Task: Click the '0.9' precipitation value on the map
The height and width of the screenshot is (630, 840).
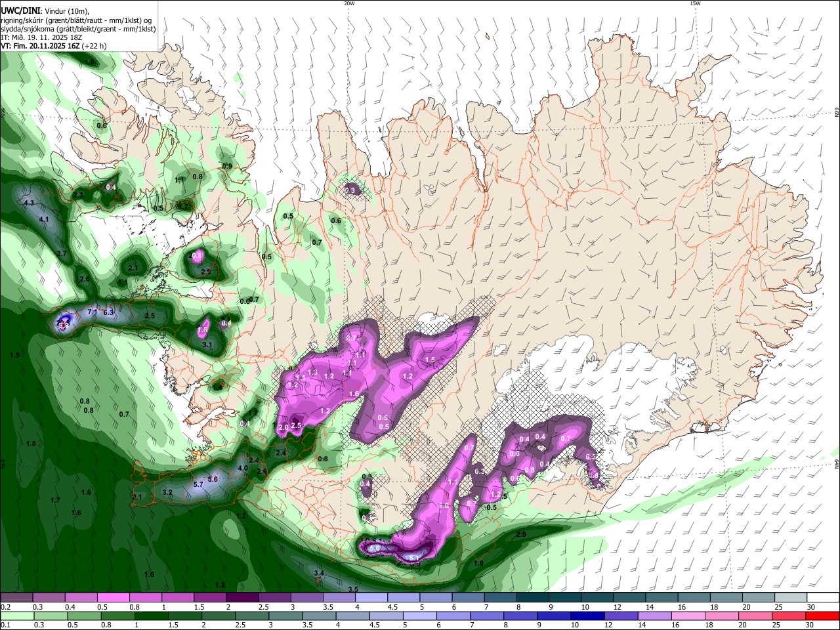Action: coord(227,166)
